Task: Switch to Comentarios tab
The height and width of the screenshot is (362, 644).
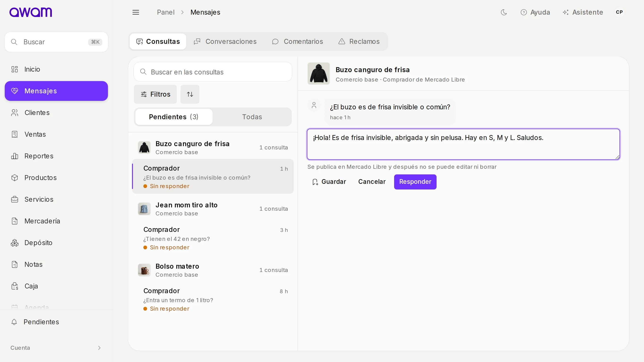Action: point(297,41)
